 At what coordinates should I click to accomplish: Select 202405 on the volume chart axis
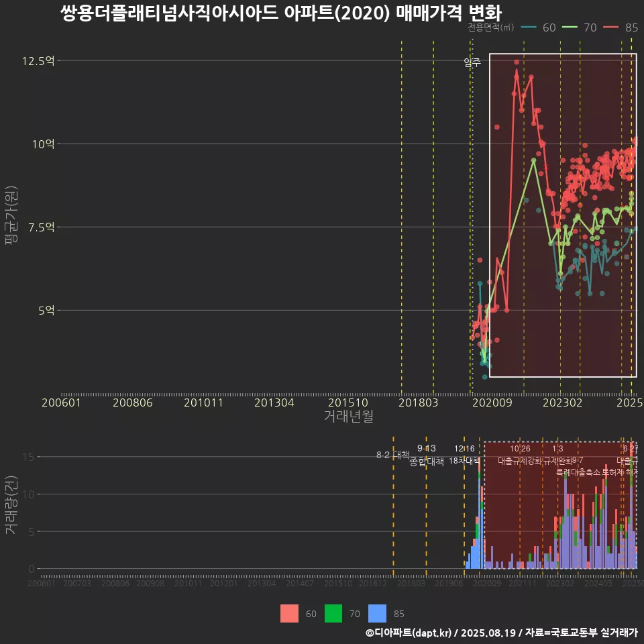tap(598, 583)
